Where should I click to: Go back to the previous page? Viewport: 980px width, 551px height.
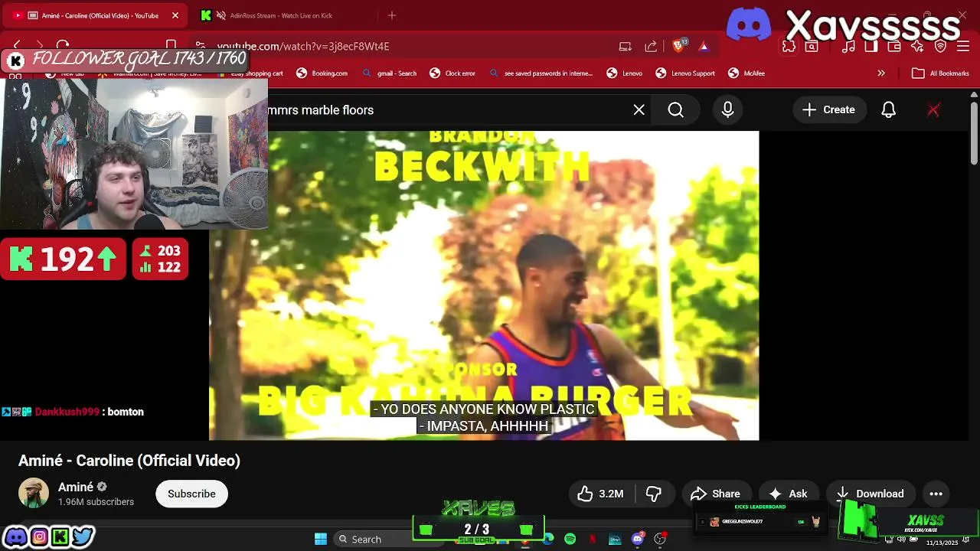[17, 46]
